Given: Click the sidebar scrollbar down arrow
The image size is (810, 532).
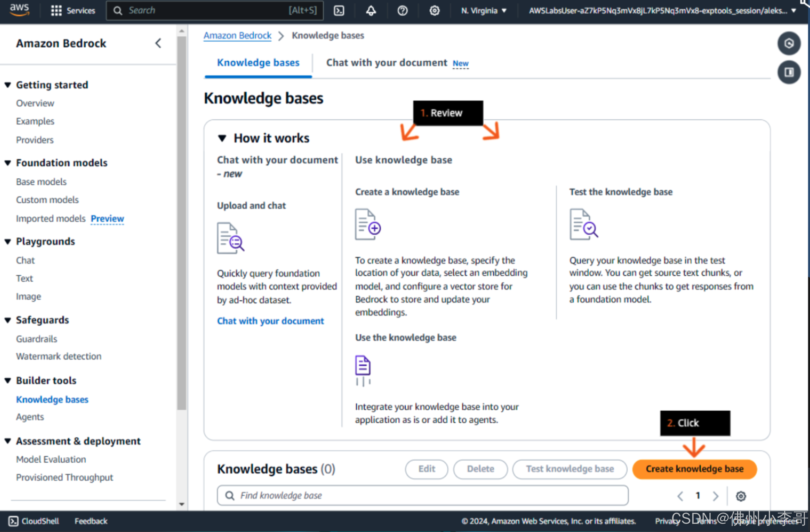Looking at the screenshot, I should (x=182, y=504).
